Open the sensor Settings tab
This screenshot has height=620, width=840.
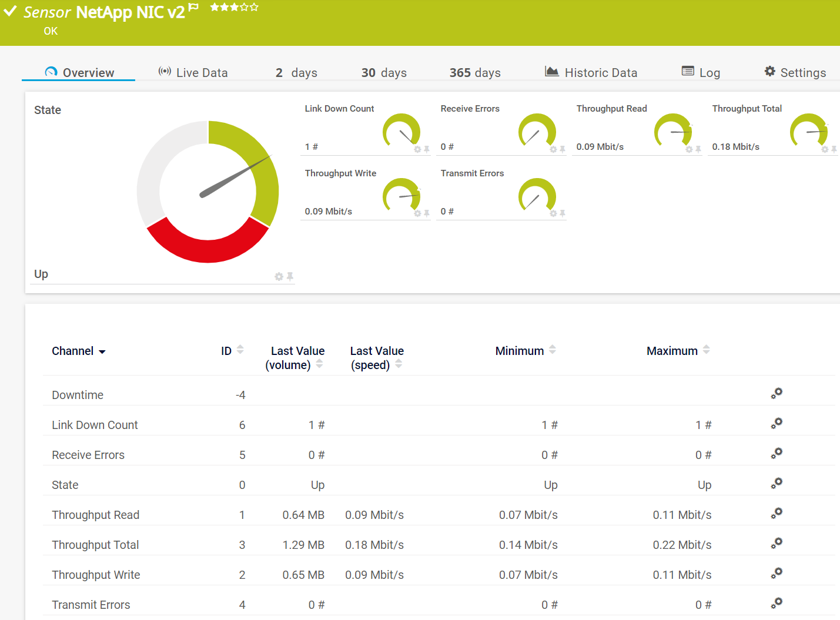tap(795, 72)
